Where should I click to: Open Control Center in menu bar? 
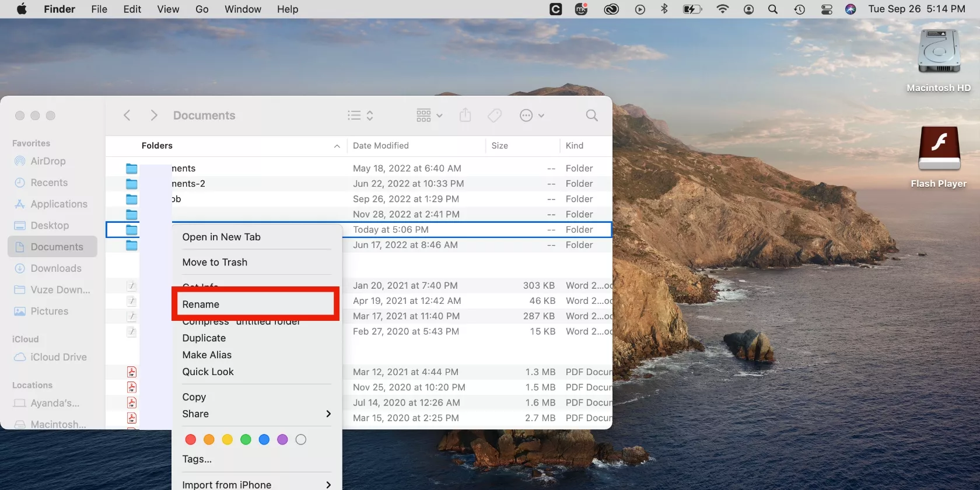click(827, 9)
